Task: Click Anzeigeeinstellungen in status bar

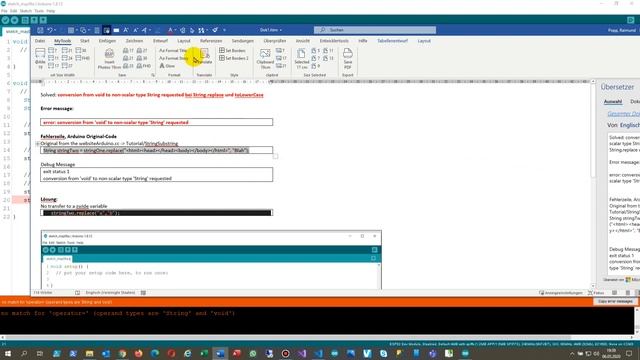Action: tap(561, 293)
